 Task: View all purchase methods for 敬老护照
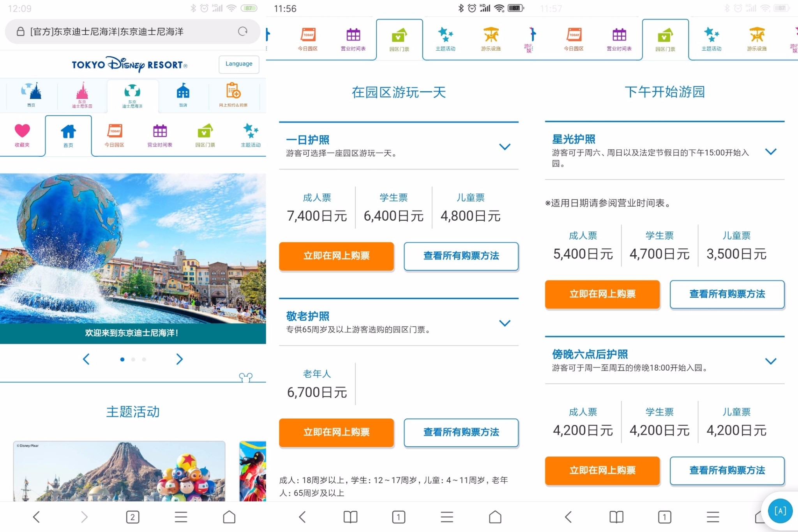coord(461,432)
